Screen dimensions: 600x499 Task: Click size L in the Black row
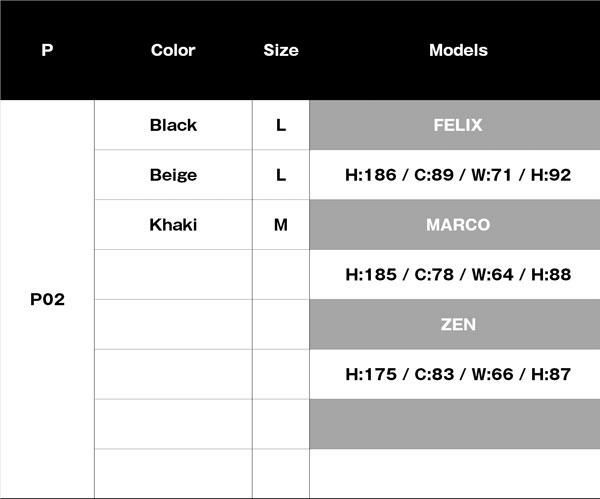tap(281, 125)
